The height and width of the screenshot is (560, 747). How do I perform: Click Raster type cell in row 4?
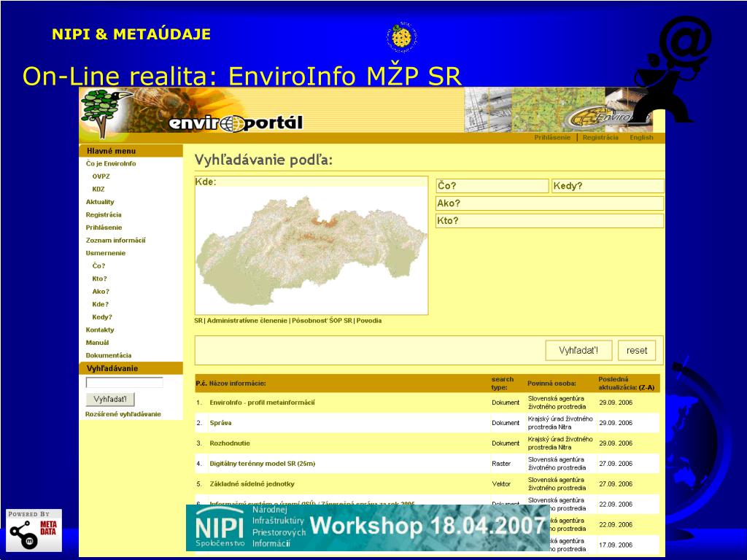[501, 464]
